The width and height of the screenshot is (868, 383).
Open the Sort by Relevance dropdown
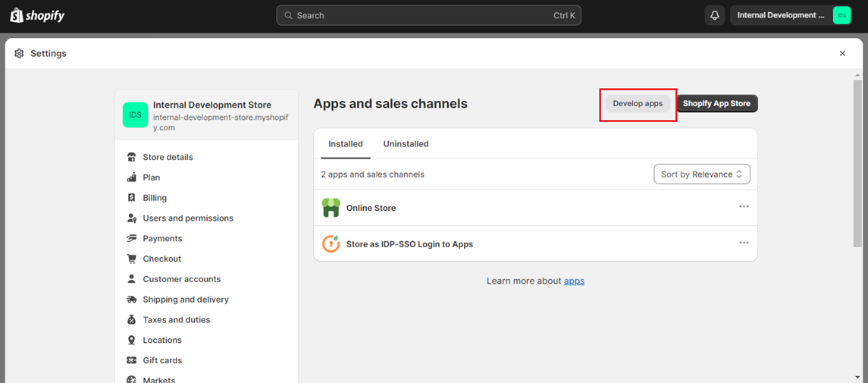701,174
